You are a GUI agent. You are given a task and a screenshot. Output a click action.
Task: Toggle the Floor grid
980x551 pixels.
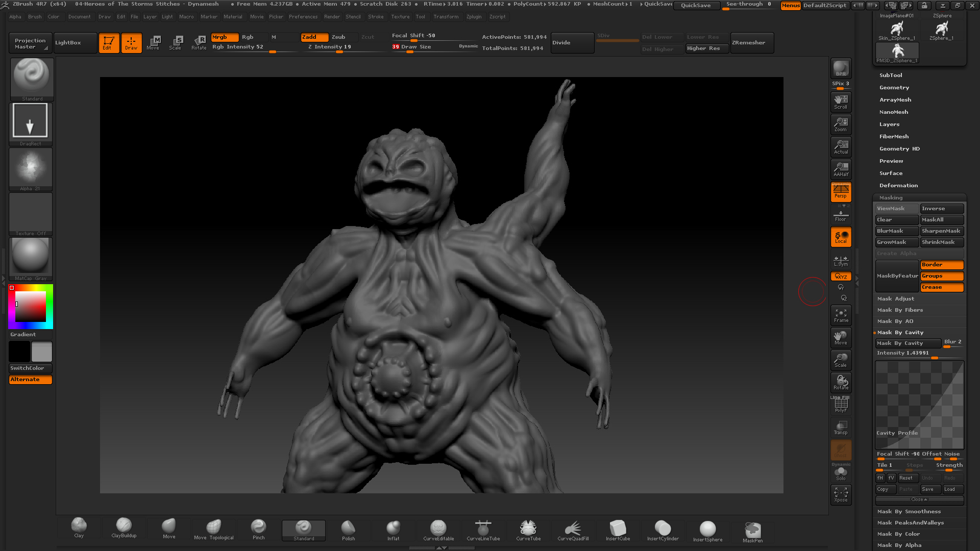[841, 214]
